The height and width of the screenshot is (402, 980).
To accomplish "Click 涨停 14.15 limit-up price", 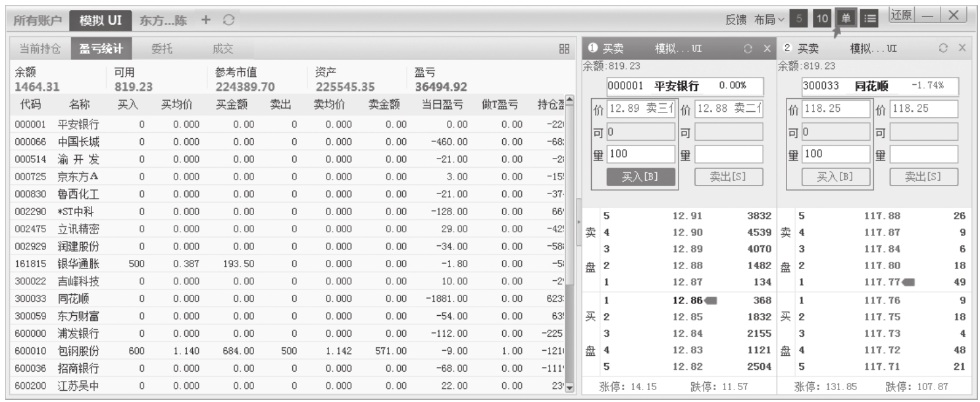I will (x=629, y=388).
